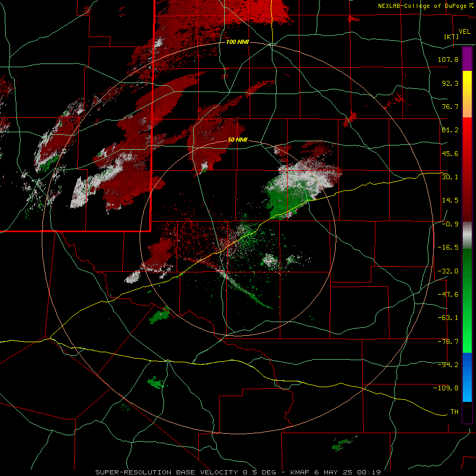Select the 14.5 velocity scale value

point(450,200)
